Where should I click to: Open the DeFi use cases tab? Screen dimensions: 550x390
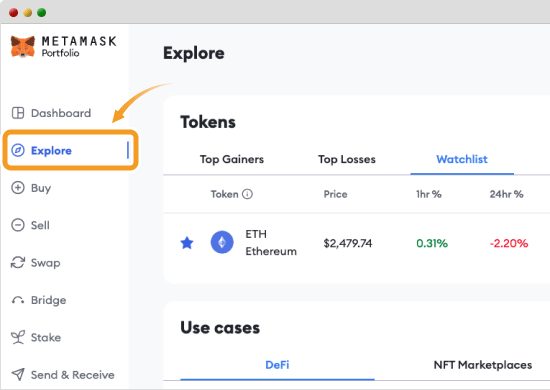point(277,365)
